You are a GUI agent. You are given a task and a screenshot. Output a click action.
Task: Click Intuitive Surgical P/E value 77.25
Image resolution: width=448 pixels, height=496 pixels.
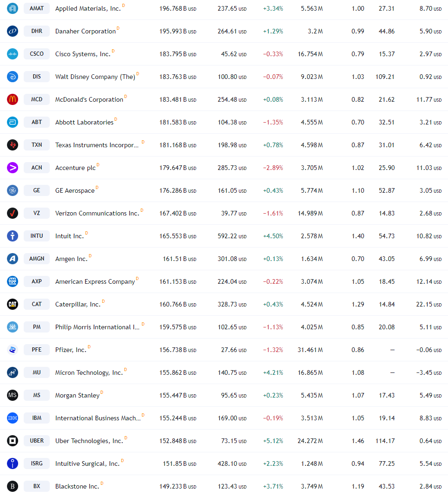(387, 464)
